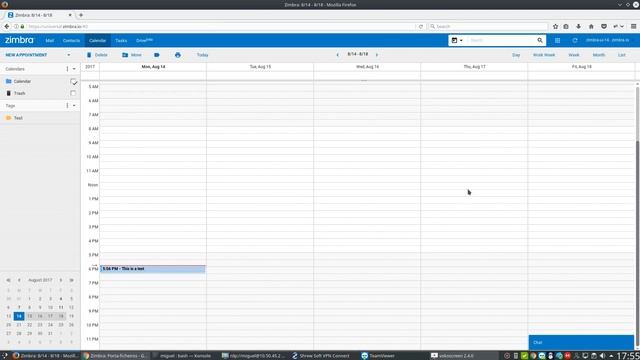The height and width of the screenshot is (360, 640).
Task: Click the Firefox back arrow
Action: click(7, 27)
